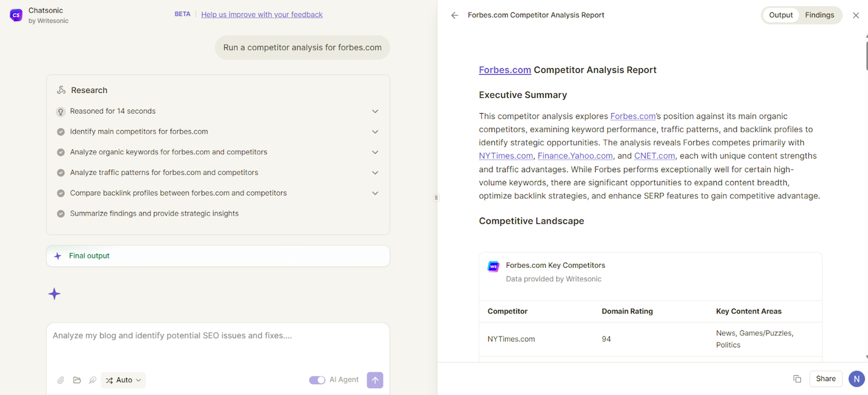The image size is (868, 395).
Task: Click the panel divider handle
Action: [x=436, y=197]
